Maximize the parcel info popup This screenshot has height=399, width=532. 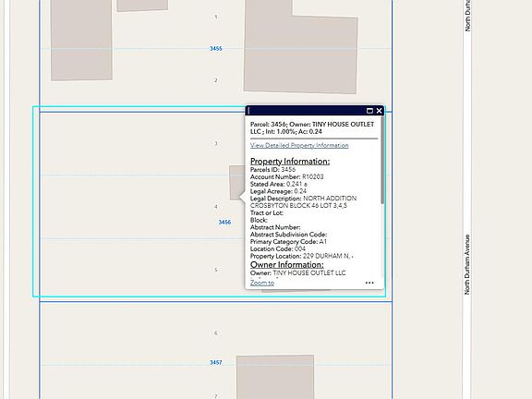pos(369,111)
